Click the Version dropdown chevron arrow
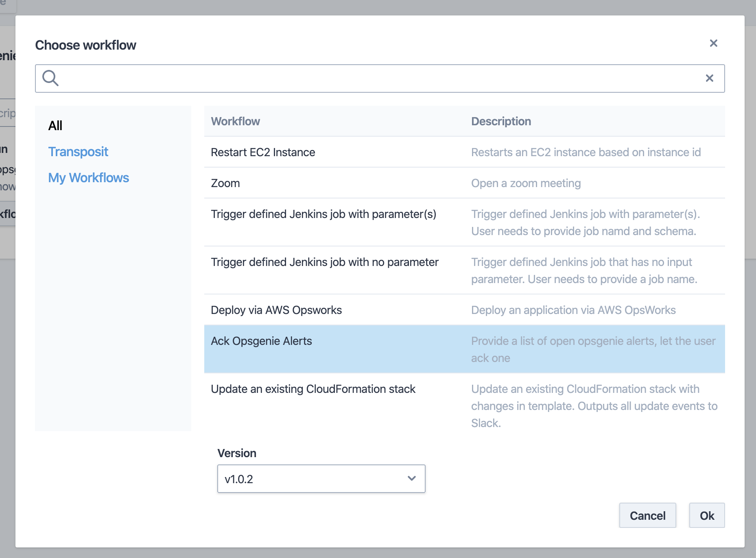 tap(411, 478)
